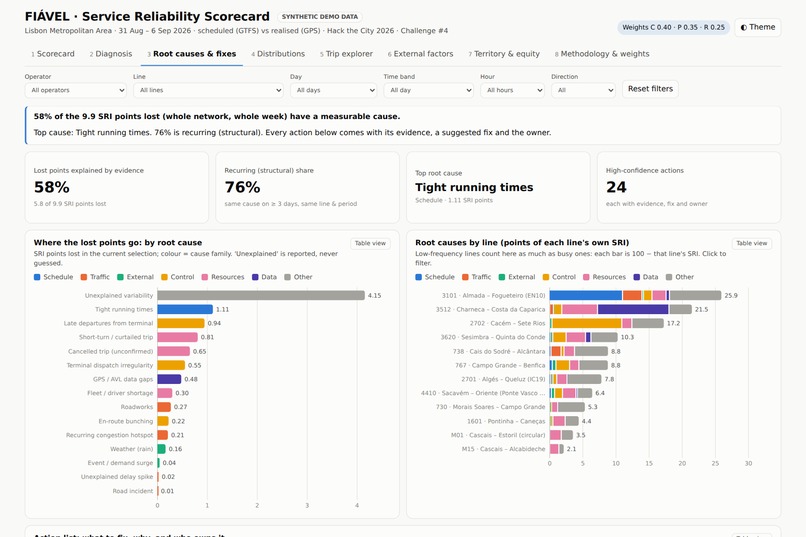Screen dimensions: 806x537
Task: Click the 738 Cais do Sodré – Alcântara bar
Action: [579, 351]
